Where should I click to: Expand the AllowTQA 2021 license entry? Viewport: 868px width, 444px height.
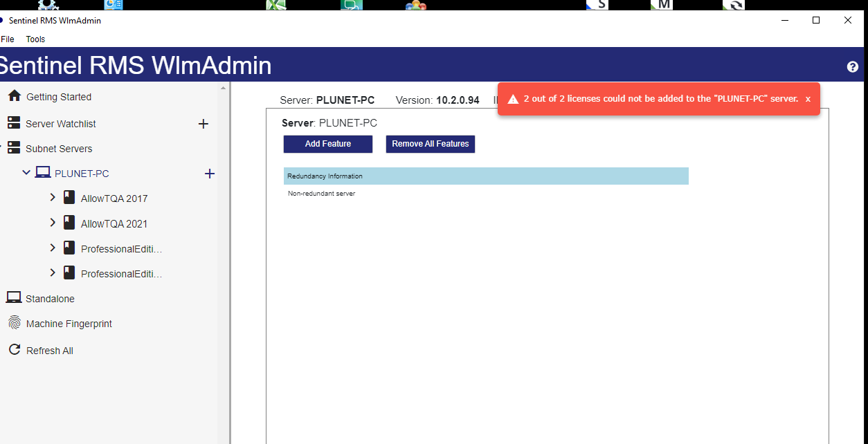[x=52, y=223]
